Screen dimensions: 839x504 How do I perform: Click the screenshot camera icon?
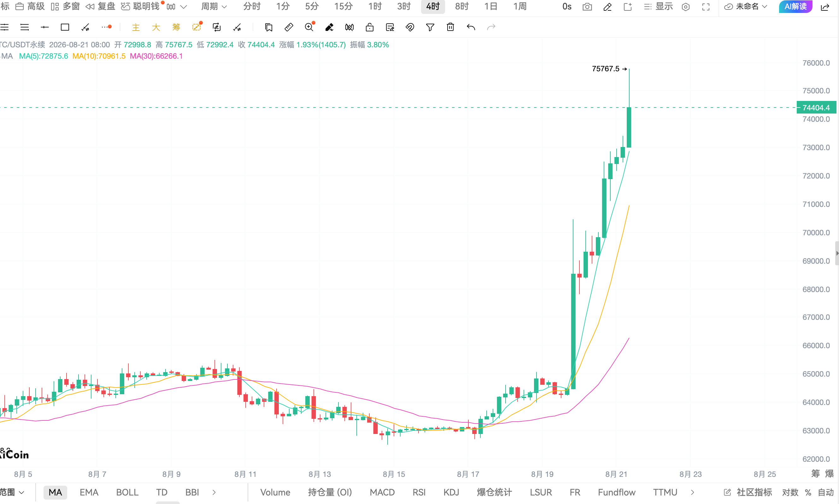tap(587, 7)
